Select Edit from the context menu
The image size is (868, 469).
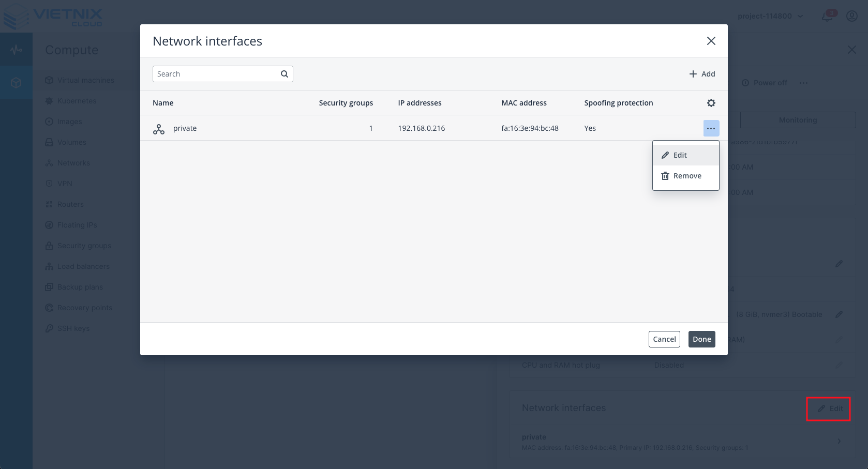pyautogui.click(x=679, y=155)
